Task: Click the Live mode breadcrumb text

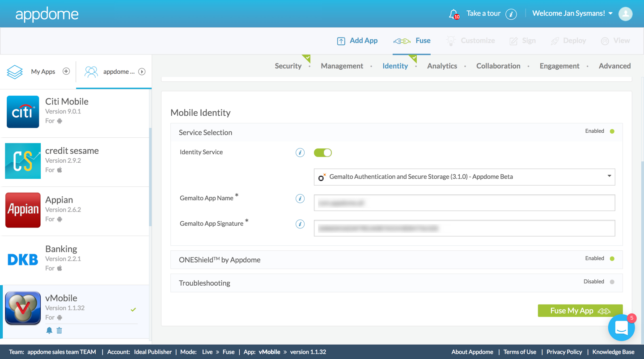Action: [x=207, y=352]
